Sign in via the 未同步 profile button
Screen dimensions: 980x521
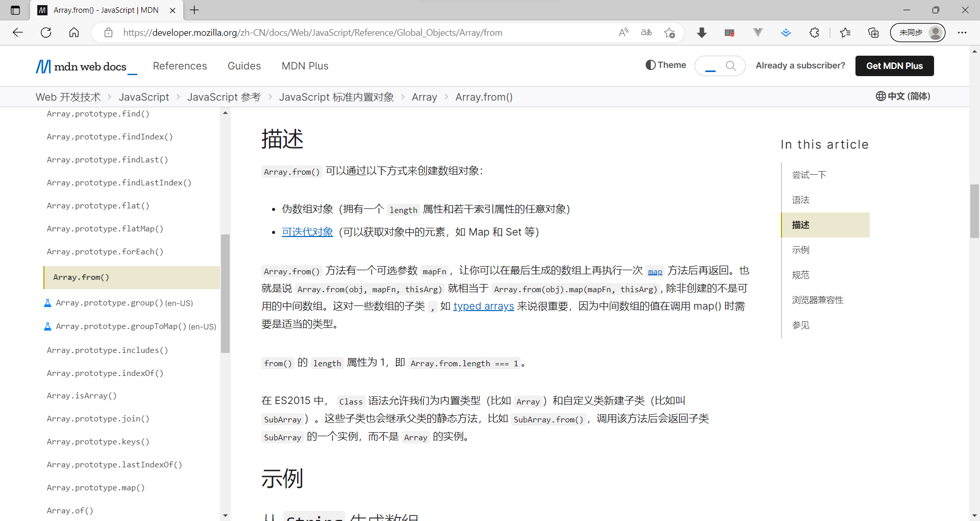tap(917, 32)
